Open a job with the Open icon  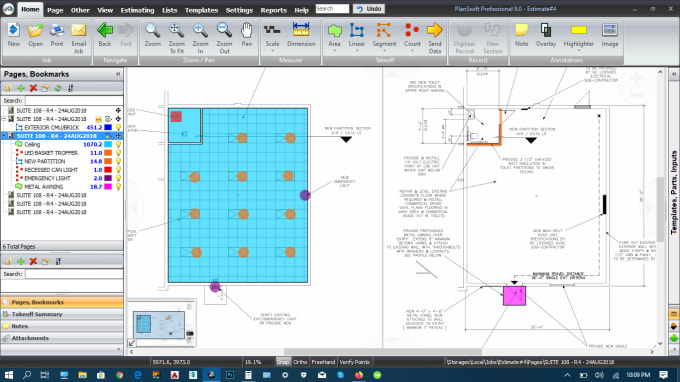(x=35, y=35)
